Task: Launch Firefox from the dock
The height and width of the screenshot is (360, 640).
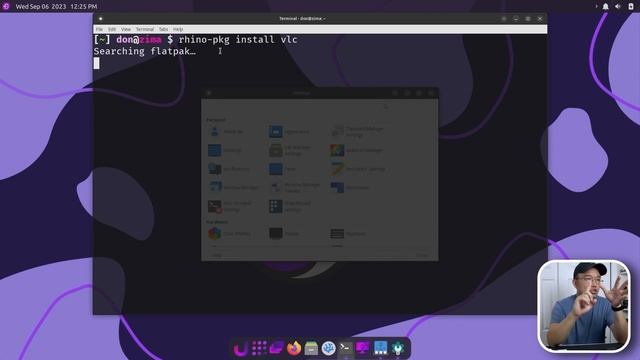Action: 294,348
